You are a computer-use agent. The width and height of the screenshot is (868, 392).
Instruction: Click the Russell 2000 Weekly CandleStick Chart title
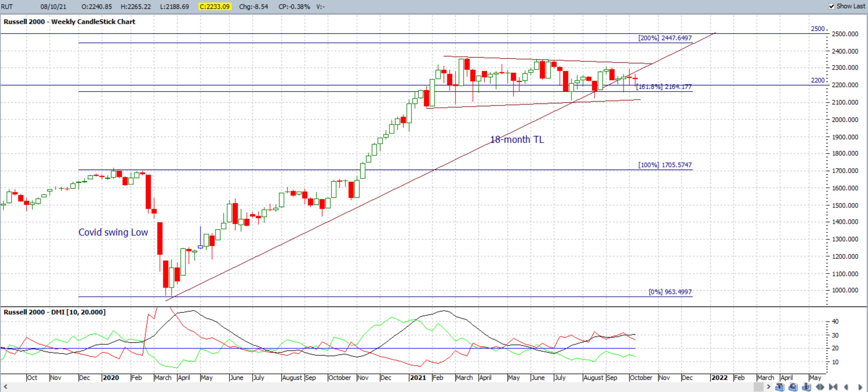click(69, 22)
